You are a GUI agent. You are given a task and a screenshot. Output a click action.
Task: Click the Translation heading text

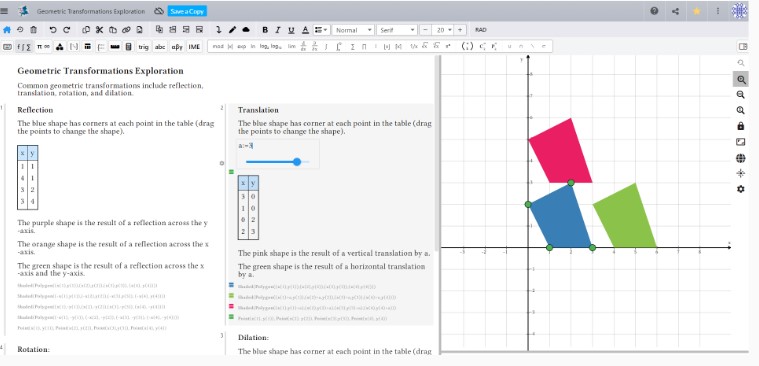coord(258,110)
